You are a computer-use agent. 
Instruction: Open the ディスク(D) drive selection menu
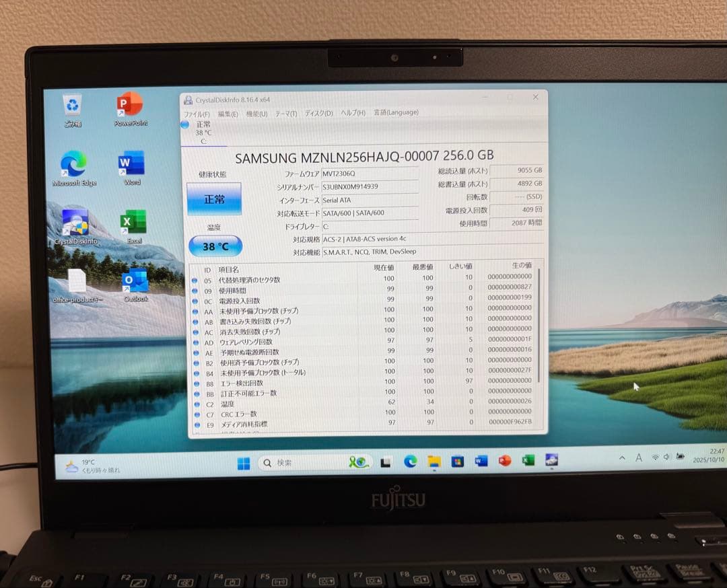(317, 113)
